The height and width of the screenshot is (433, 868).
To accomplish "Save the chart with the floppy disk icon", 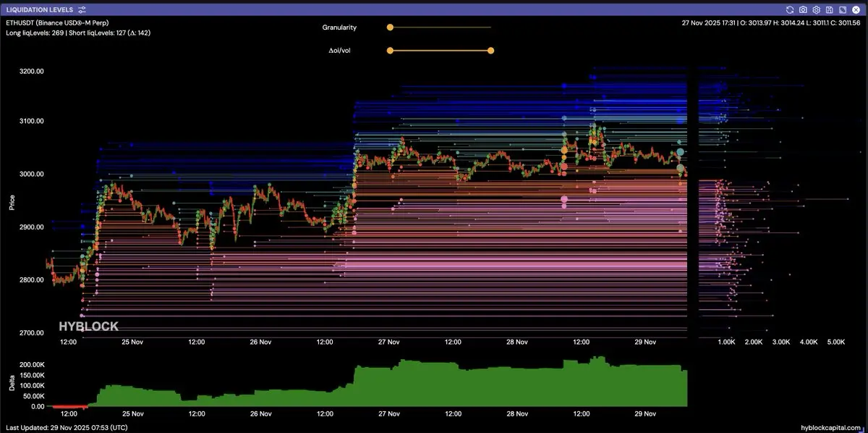I will click(x=830, y=9).
